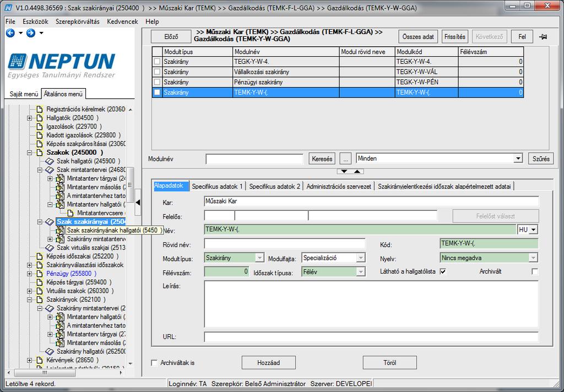This screenshot has height=392, width=564.
Task: Tick the checkbox for Pénzügyi szakirány row
Action: (157, 82)
